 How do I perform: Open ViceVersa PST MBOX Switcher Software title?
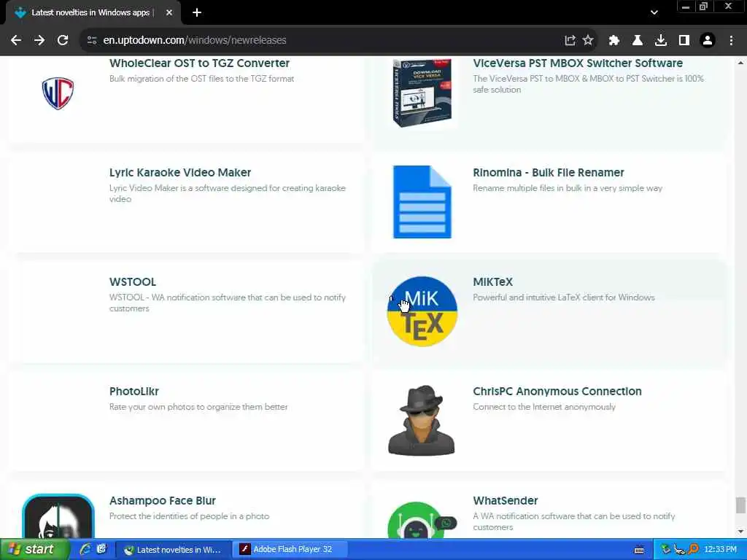pos(578,63)
